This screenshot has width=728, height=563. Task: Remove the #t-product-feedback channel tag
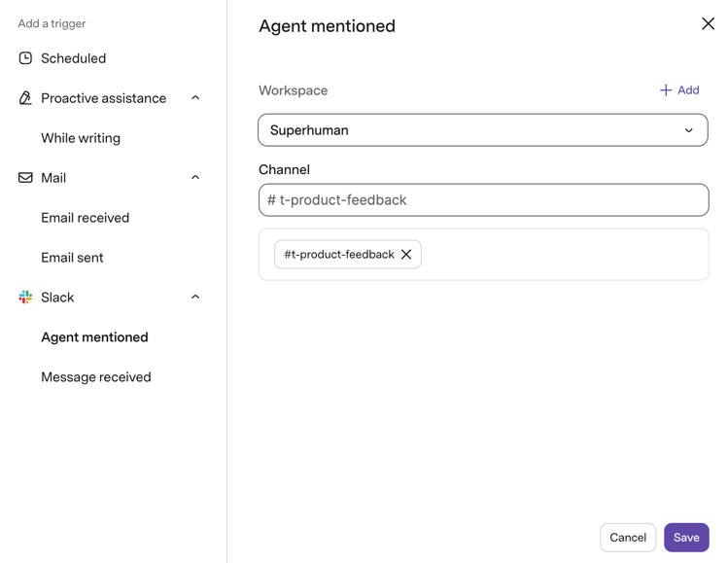click(x=406, y=254)
